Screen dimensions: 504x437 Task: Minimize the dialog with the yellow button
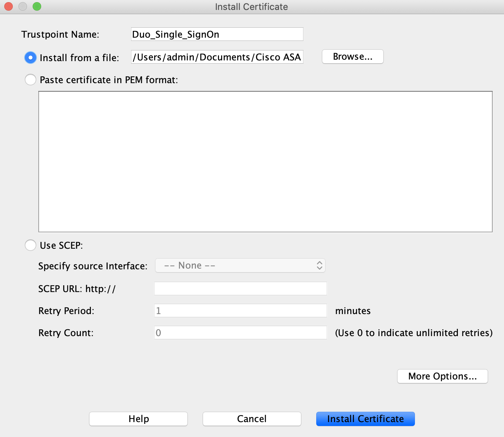click(x=22, y=6)
